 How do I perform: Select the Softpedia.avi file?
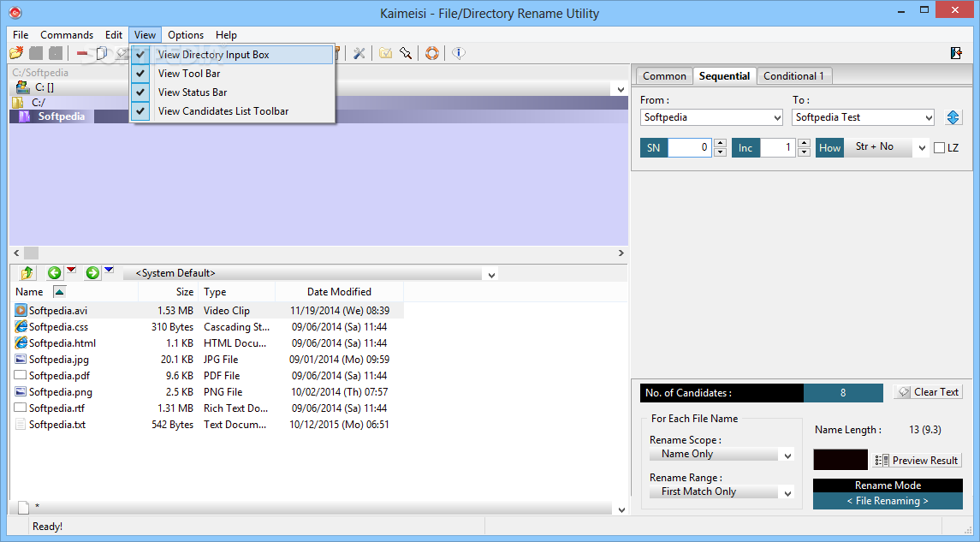pyautogui.click(x=58, y=311)
